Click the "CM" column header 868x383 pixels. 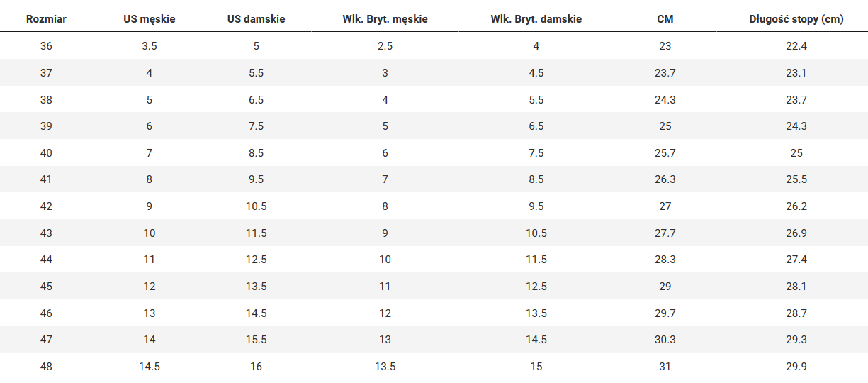click(x=665, y=19)
